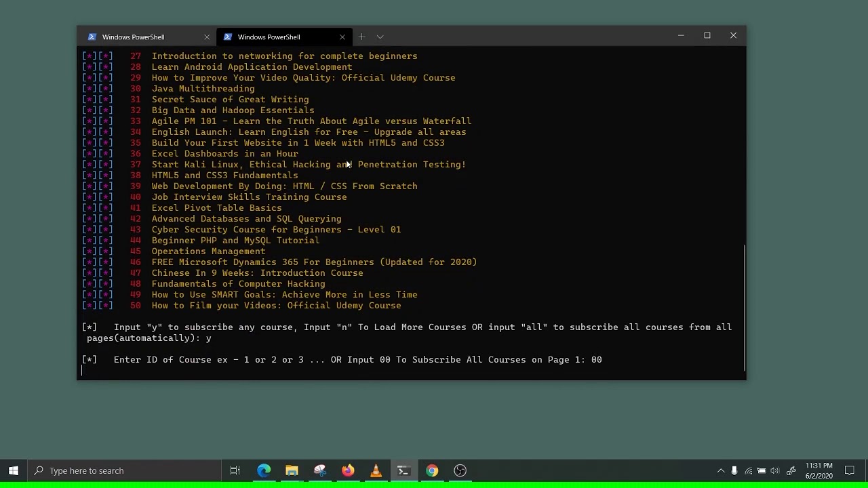
Task: Click 'Excel Dashboards in an Hour'
Action: click(x=224, y=154)
